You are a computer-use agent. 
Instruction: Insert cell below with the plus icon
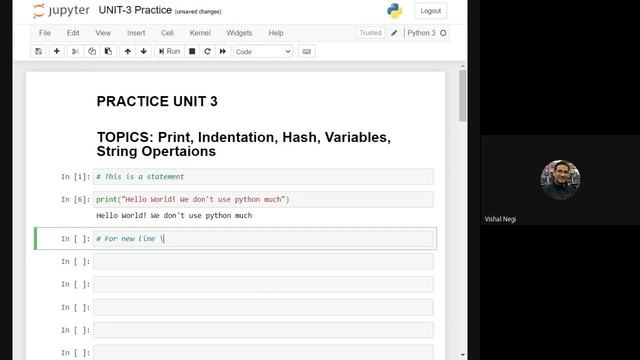pyautogui.click(x=57, y=51)
